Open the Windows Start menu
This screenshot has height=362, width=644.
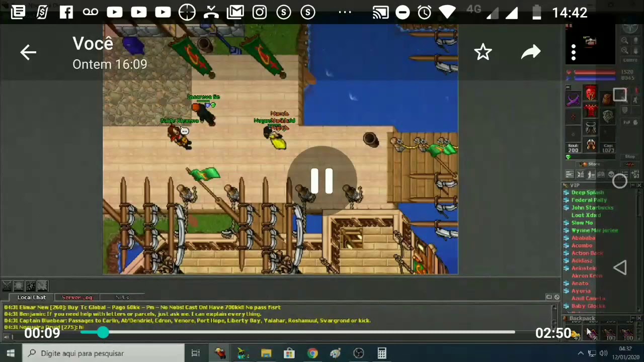(11, 353)
